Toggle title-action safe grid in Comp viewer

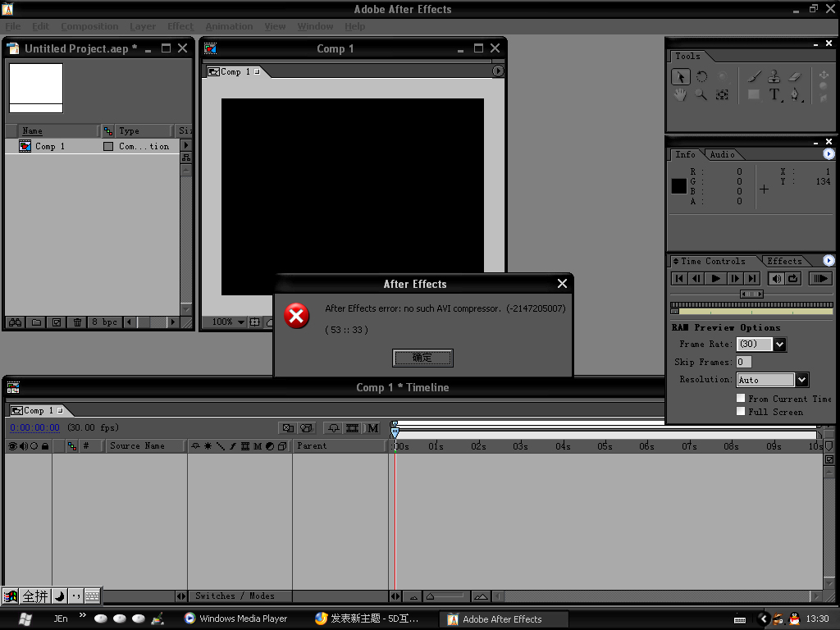[255, 322]
